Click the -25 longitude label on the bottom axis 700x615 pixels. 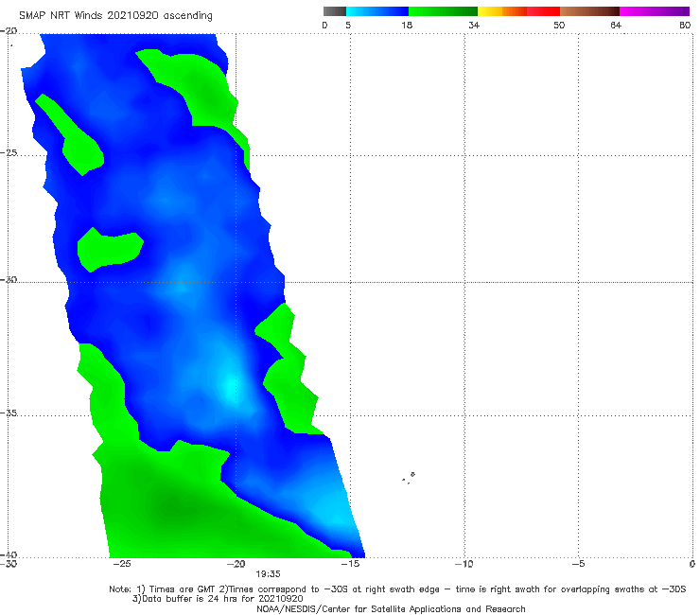pyautogui.click(x=122, y=564)
